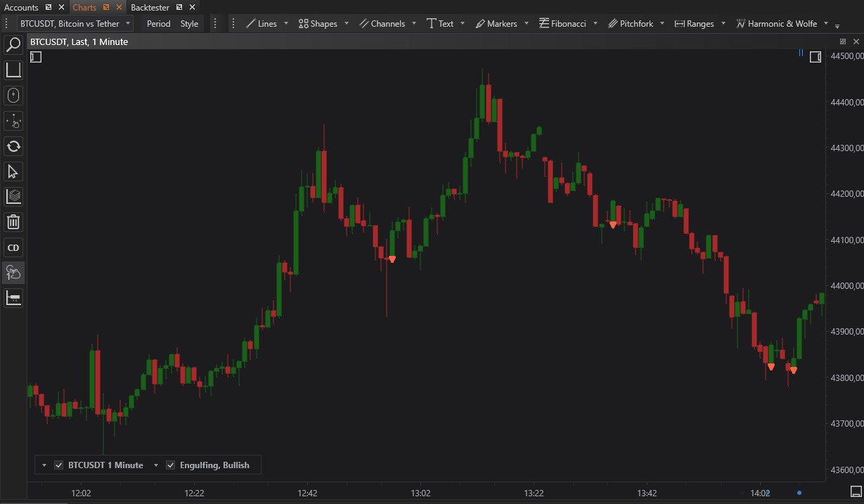Click the Style button
The width and height of the screenshot is (864, 504).
[x=189, y=23]
